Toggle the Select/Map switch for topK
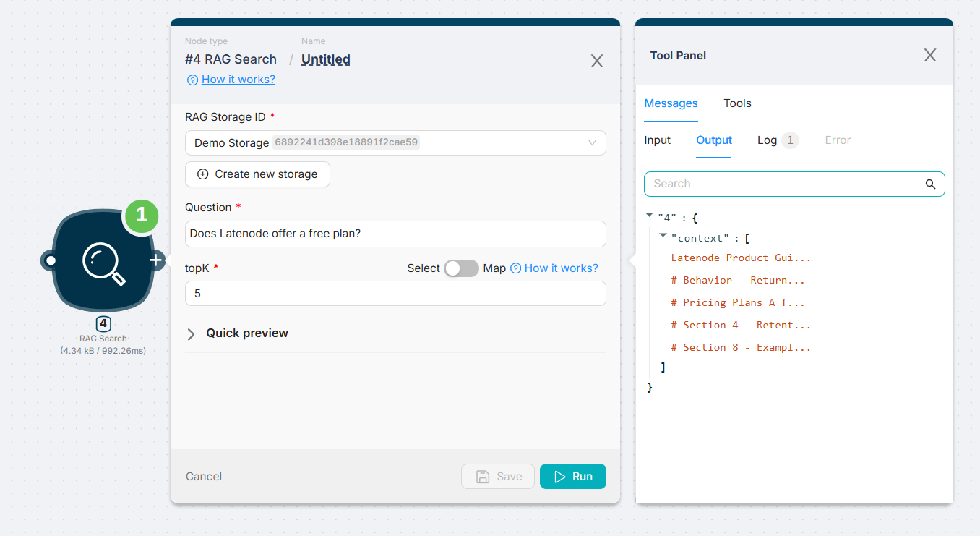 (461, 268)
